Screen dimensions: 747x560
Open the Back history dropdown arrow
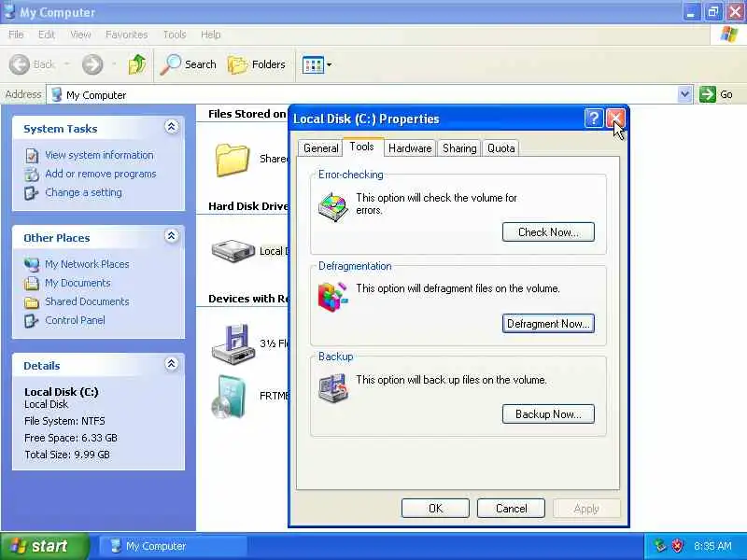pos(66,63)
